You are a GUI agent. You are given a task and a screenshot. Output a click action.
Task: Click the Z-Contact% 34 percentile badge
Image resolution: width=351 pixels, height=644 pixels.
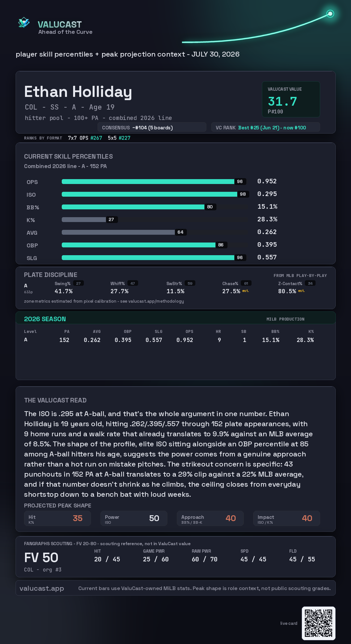point(310,283)
